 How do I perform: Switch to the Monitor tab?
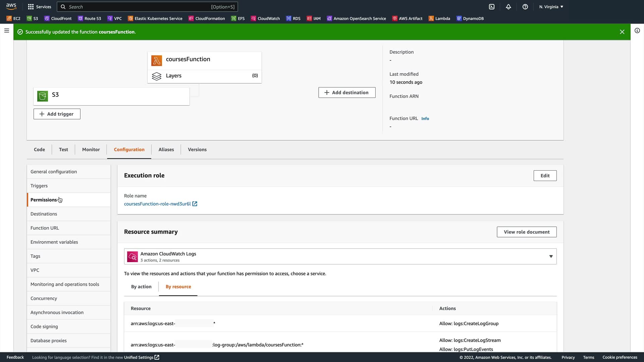tap(91, 149)
